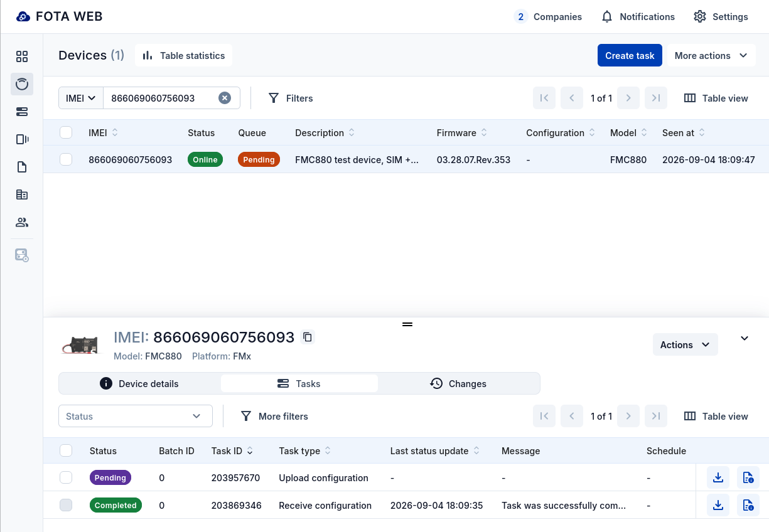Open Table statistics
The image size is (769, 532).
coord(183,55)
